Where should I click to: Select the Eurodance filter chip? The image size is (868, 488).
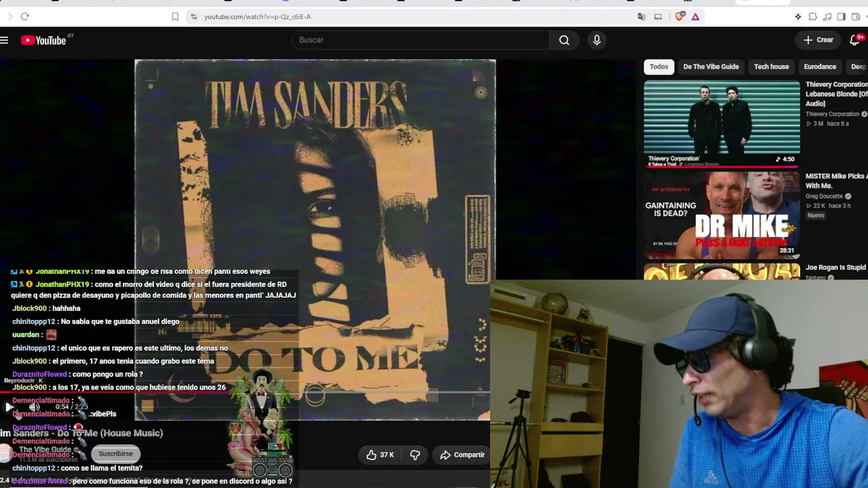click(x=820, y=66)
